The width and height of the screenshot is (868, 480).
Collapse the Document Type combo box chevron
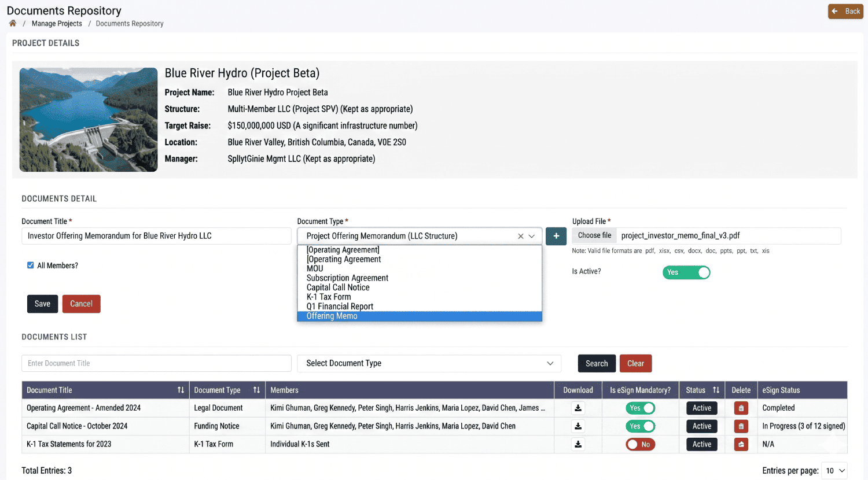(532, 236)
